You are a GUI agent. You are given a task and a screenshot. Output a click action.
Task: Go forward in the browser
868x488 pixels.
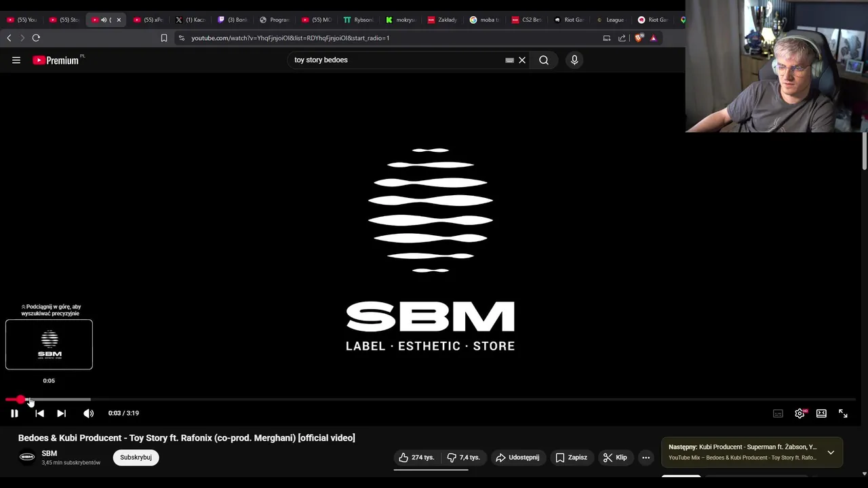[22, 38]
